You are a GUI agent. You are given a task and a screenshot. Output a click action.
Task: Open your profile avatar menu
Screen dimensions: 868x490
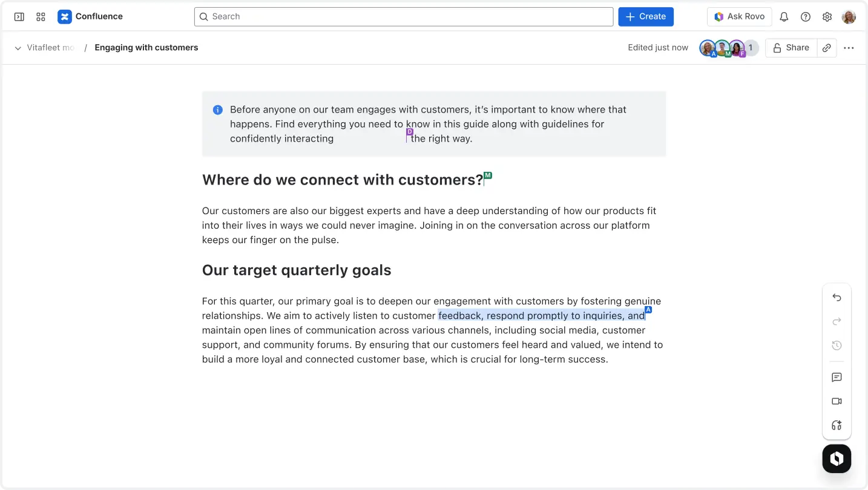[x=849, y=17]
